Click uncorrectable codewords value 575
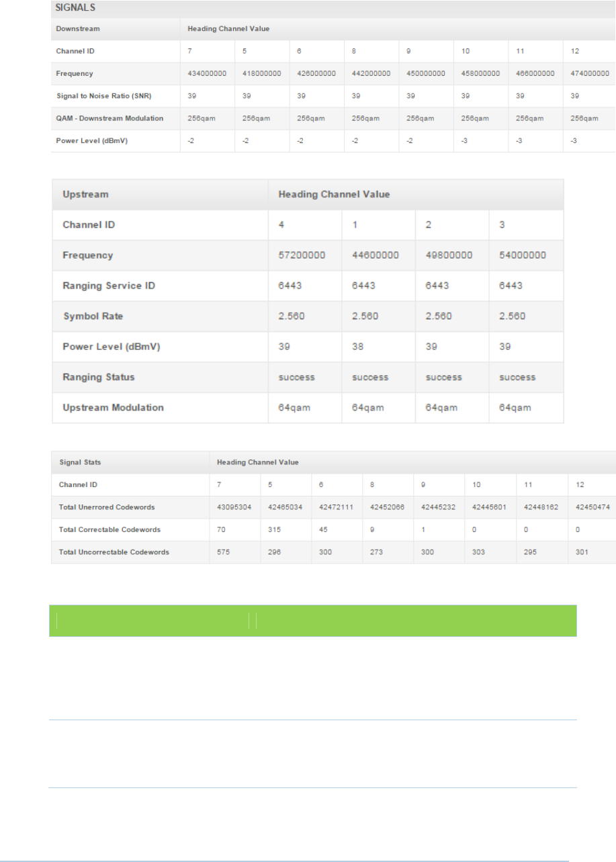This screenshot has height=862, width=616. point(223,552)
